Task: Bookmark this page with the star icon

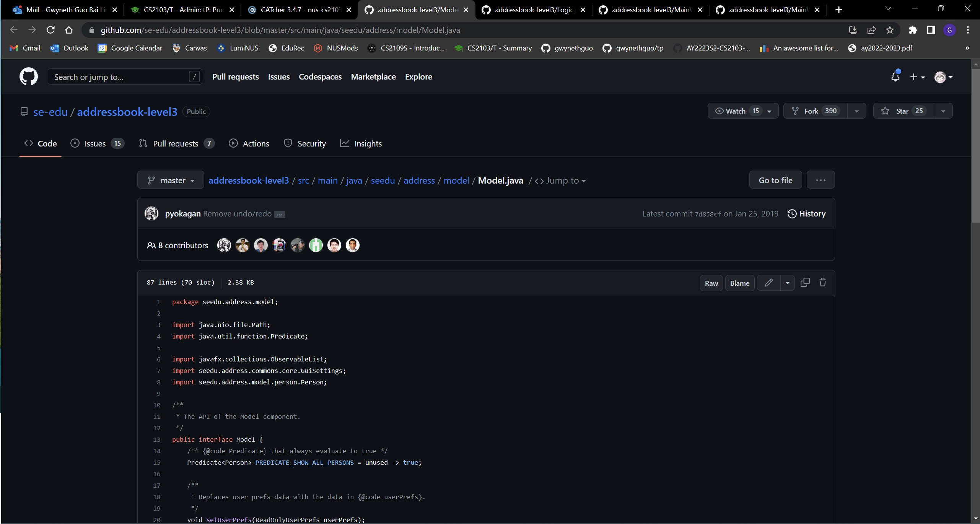Action: tap(890, 30)
